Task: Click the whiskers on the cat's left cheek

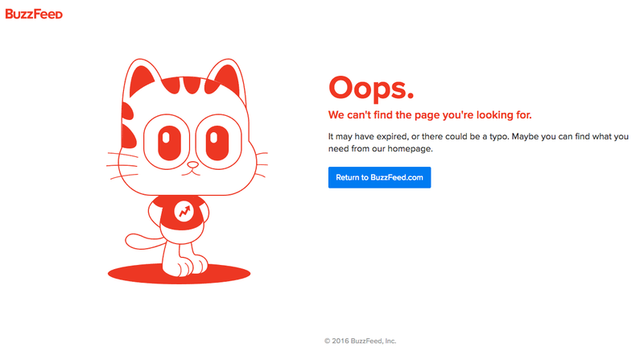Action: (x=122, y=166)
